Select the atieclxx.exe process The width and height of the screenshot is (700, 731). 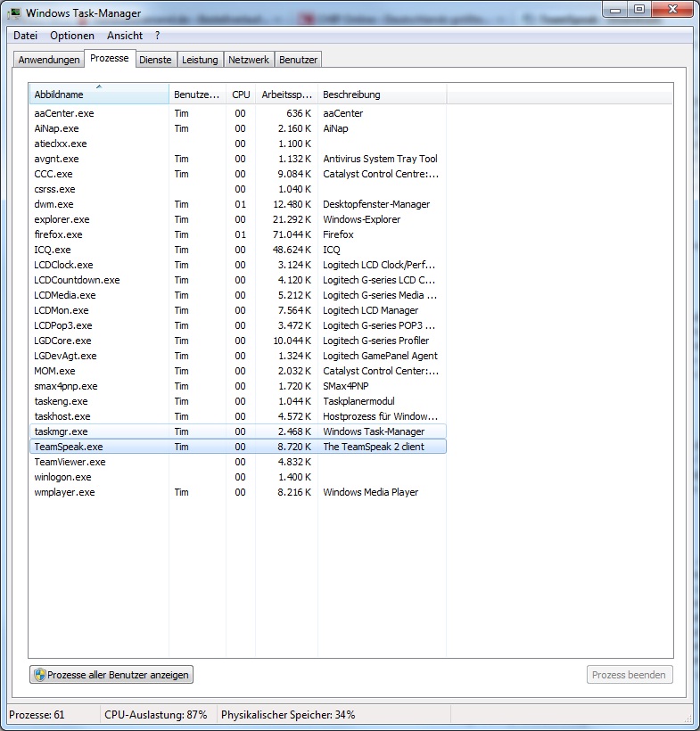pyautogui.click(x=238, y=144)
